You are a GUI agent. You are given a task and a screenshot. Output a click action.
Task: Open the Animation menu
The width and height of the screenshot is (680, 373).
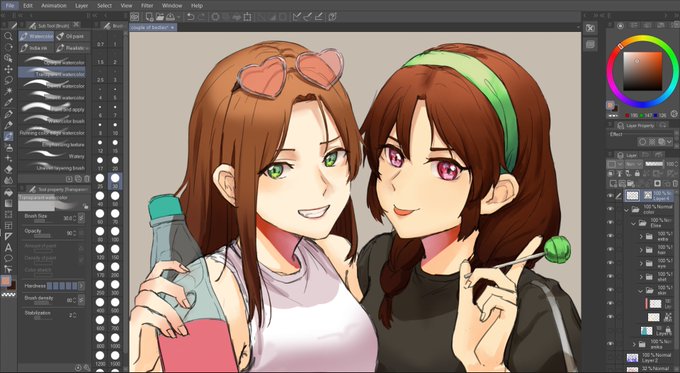[54, 6]
